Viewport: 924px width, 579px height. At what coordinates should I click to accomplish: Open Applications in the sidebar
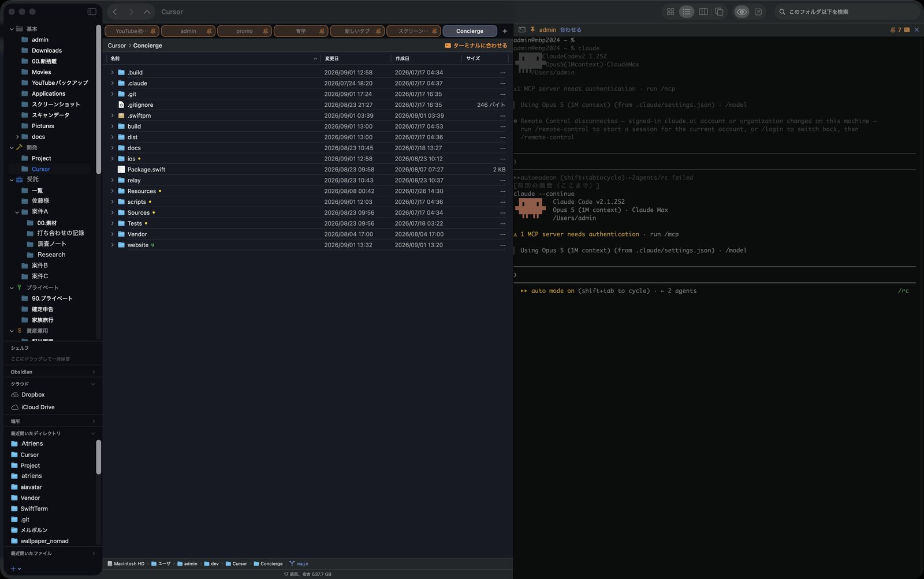click(x=49, y=94)
